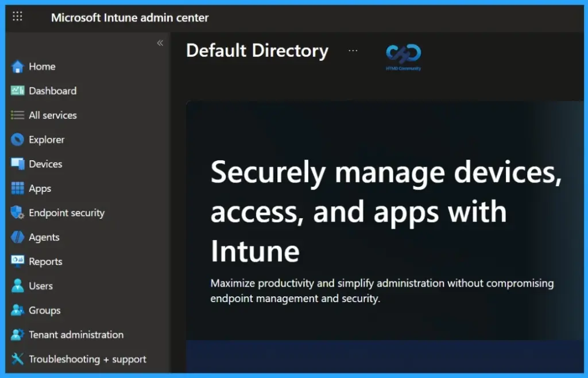Screen dimensions: 588x378
Task: Click the Agents icon
Action: coord(18,237)
